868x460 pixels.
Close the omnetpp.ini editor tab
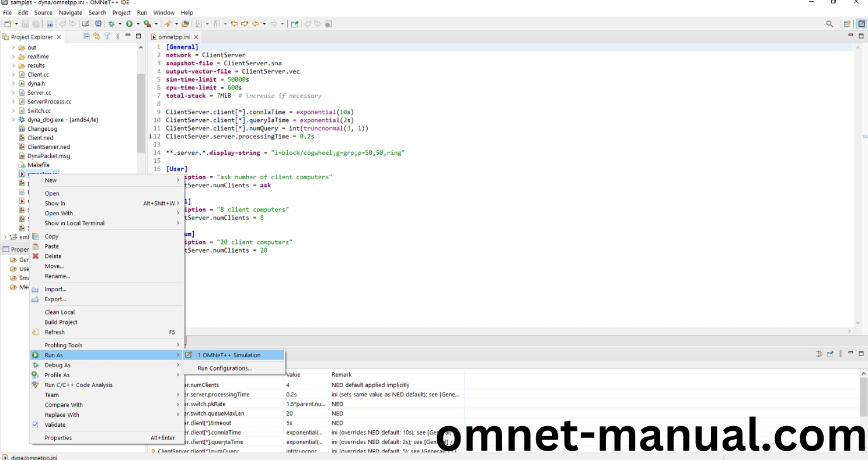click(x=195, y=37)
